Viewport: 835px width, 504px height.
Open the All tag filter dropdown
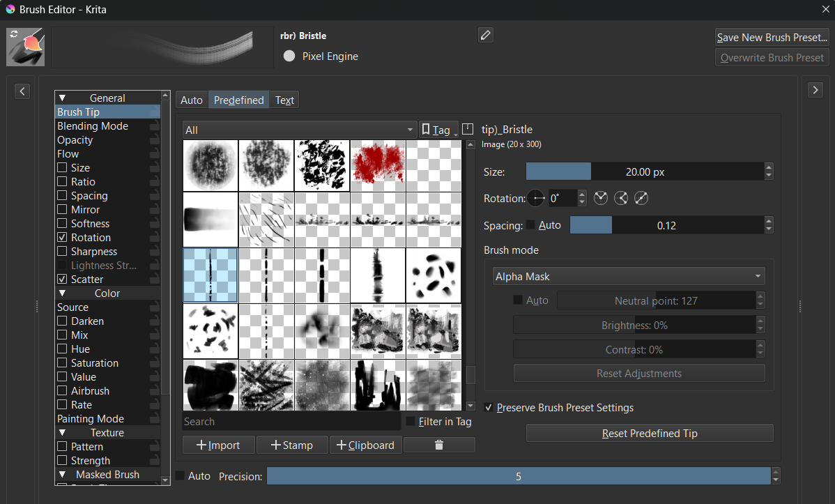[x=300, y=130]
